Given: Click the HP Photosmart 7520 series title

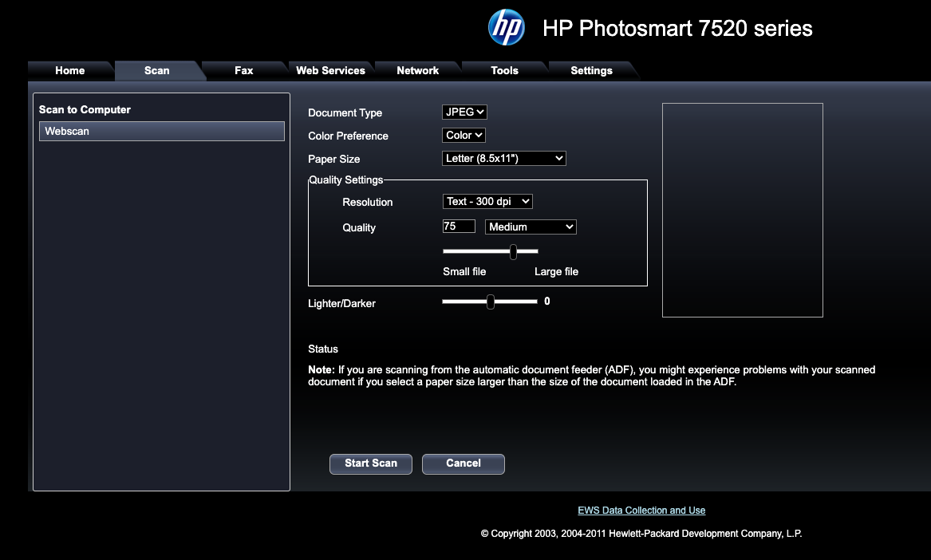Looking at the screenshot, I should point(677,29).
